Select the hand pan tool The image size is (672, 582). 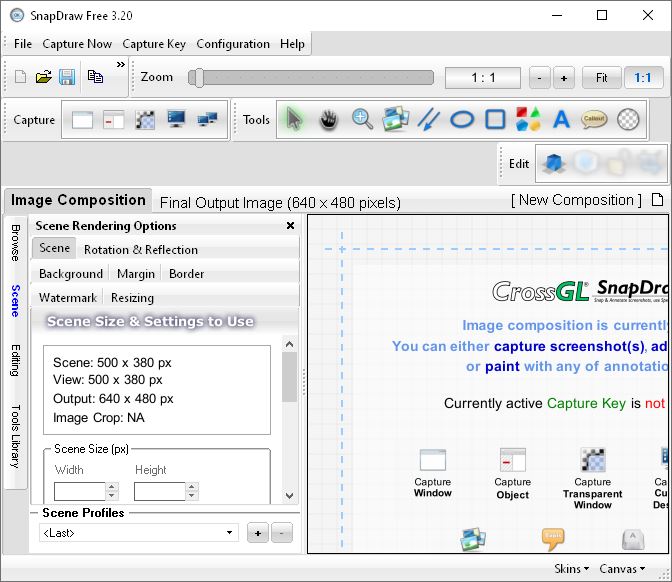pos(329,120)
